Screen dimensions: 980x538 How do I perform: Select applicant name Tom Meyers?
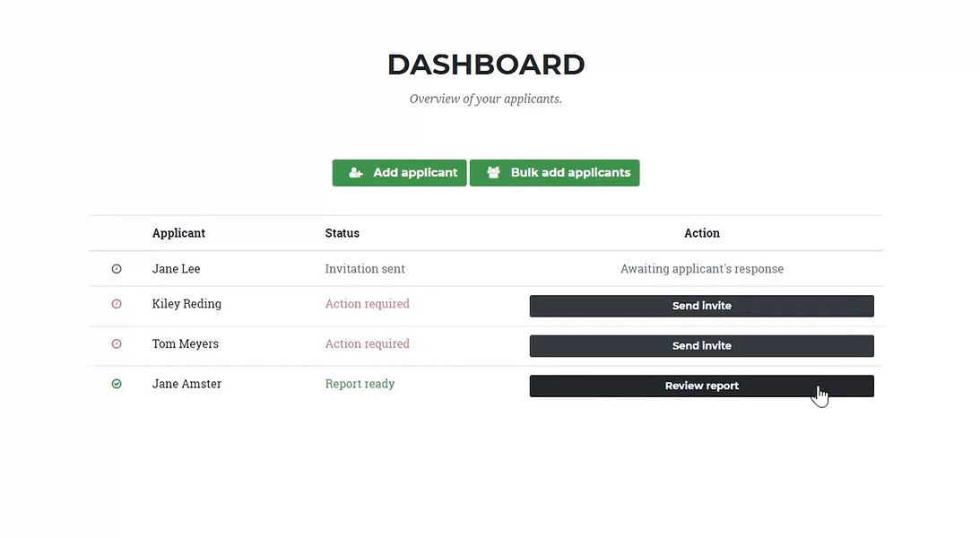pos(186,343)
